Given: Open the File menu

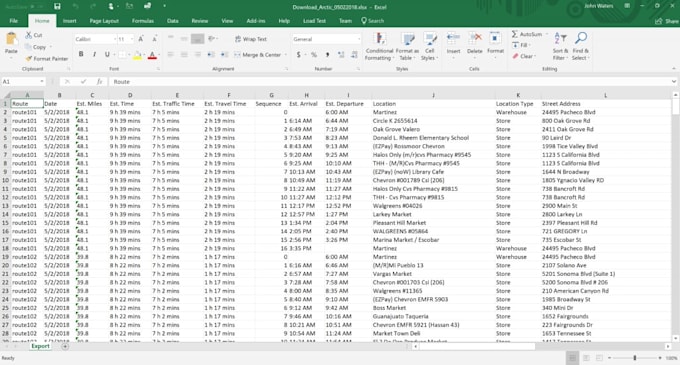Looking at the screenshot, I should click(14, 21).
